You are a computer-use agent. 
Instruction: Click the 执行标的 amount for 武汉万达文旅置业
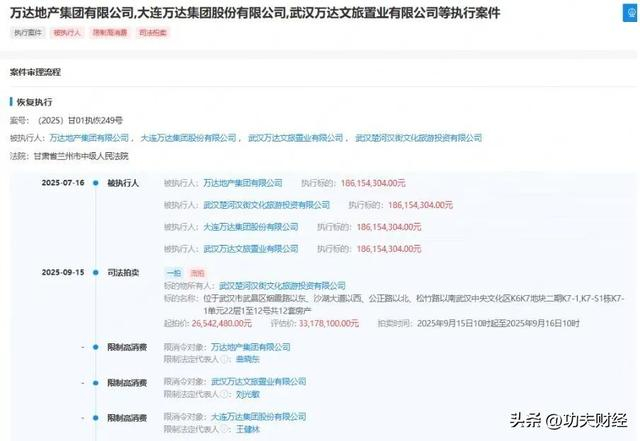(x=389, y=249)
